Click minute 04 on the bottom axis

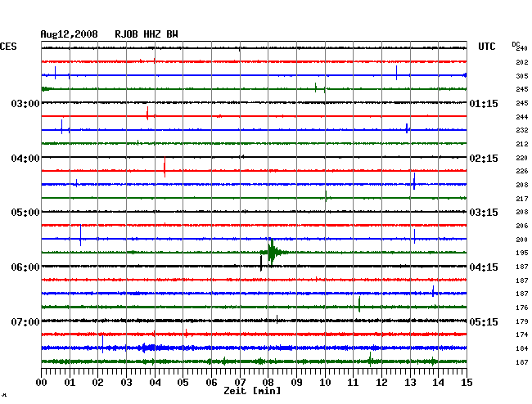point(155,382)
